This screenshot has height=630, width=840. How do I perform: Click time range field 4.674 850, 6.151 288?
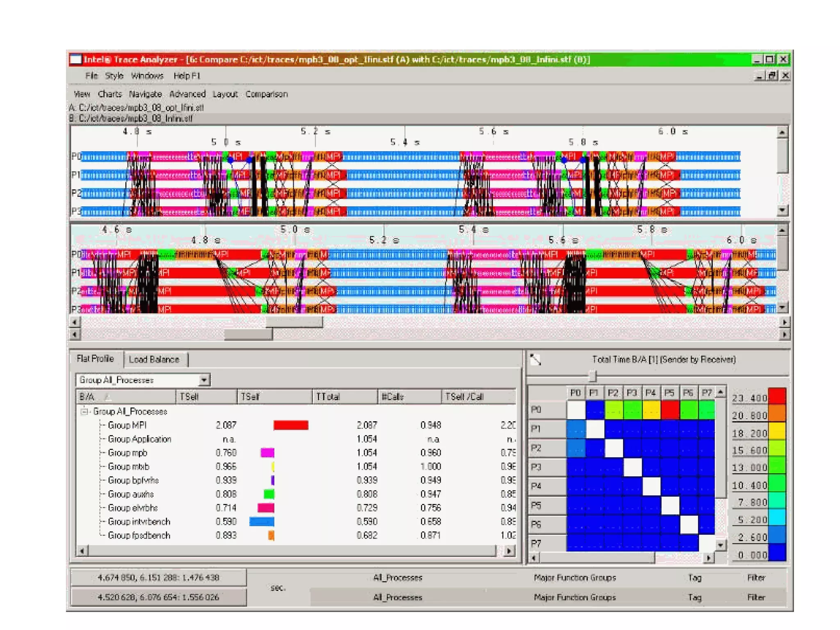(158, 577)
